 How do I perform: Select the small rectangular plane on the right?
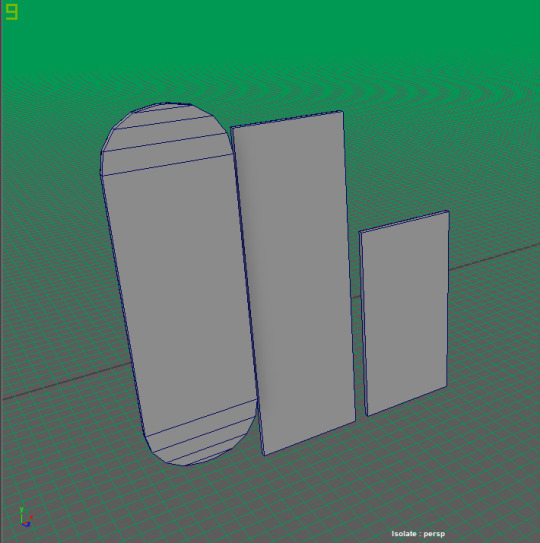405,312
